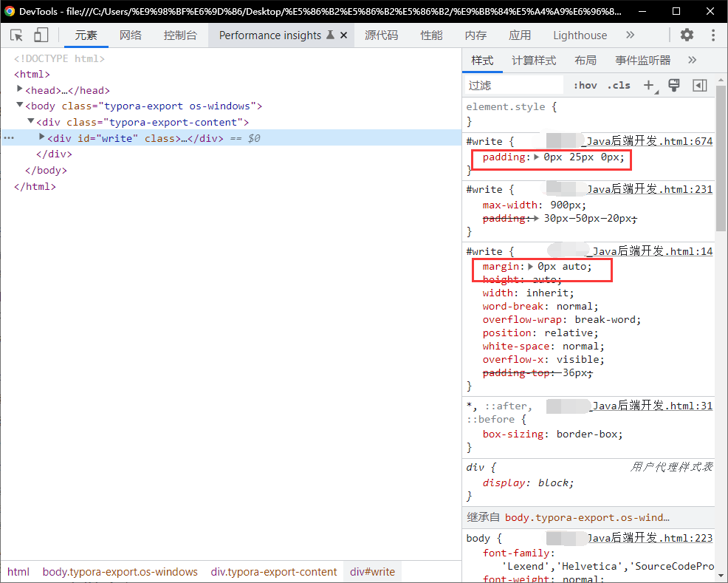Open the 应用 tab
The height and width of the screenshot is (583, 728).
[520, 35]
